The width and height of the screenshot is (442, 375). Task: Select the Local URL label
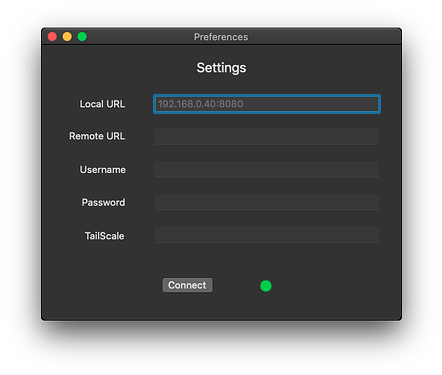pos(102,104)
